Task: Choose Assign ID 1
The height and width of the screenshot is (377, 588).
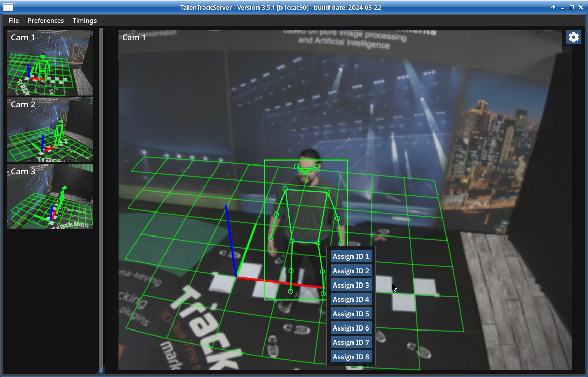Action: [x=350, y=256]
